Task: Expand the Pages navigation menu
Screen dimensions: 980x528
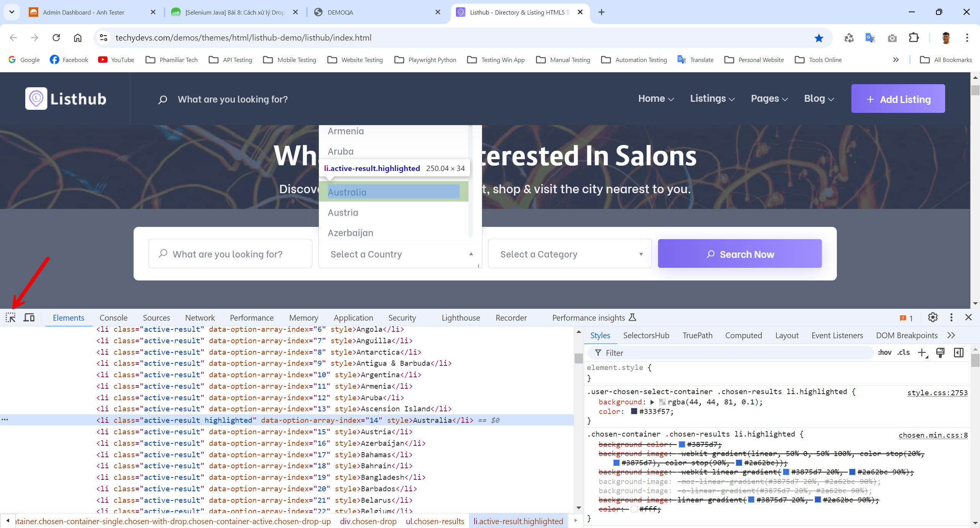Action: point(769,99)
